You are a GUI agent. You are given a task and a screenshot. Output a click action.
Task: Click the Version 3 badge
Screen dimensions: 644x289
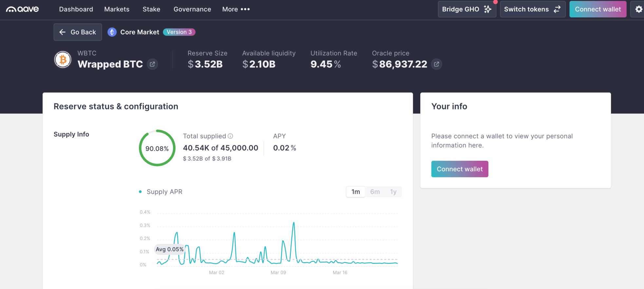pos(179,32)
